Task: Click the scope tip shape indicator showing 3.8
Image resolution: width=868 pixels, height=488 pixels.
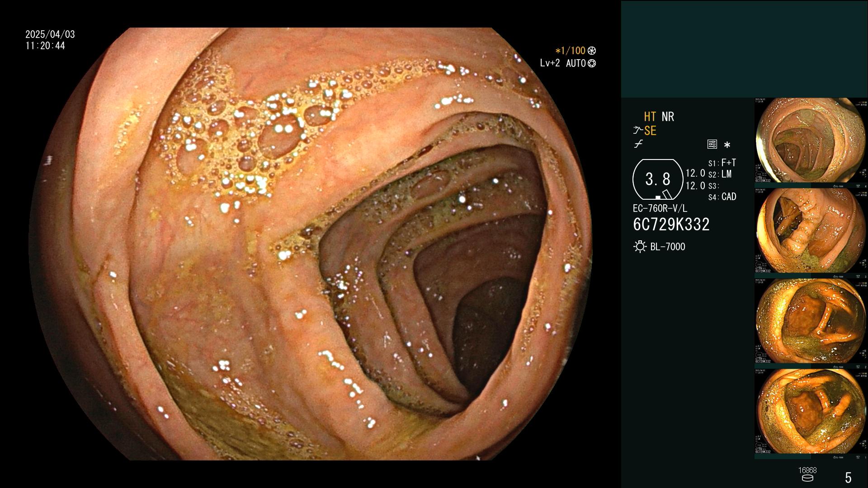Action: pos(658,179)
